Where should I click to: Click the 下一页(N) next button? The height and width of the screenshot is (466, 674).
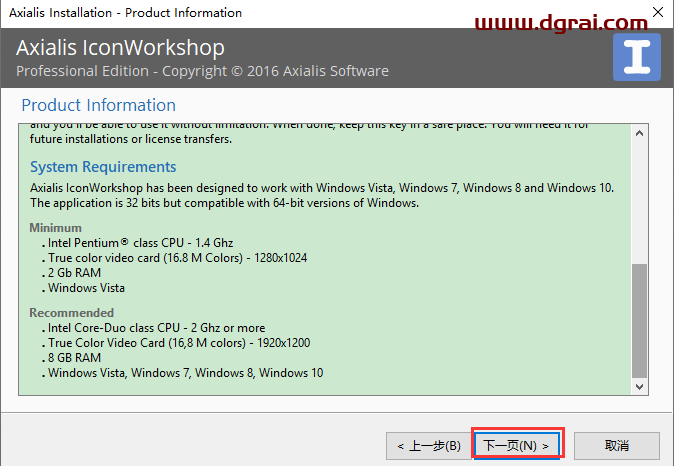(517, 445)
